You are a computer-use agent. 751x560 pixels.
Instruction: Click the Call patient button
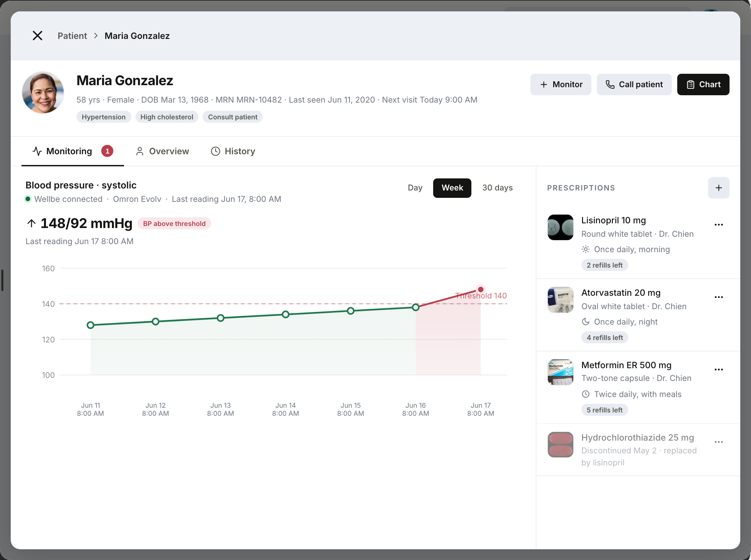coord(634,85)
